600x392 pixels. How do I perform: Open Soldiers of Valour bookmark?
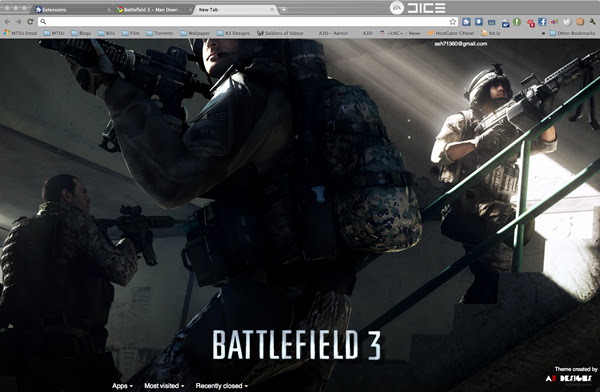(280, 33)
